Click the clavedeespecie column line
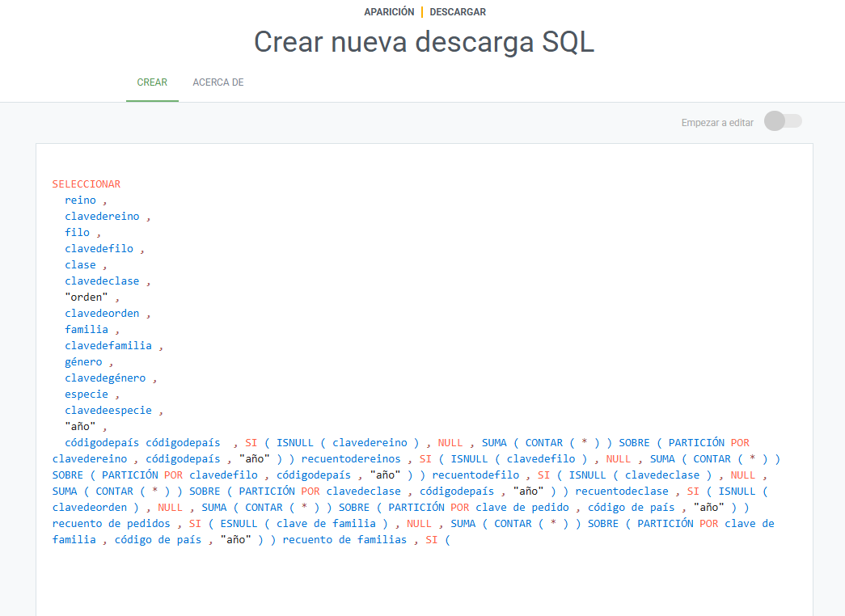845x616 pixels. pyautogui.click(x=108, y=411)
